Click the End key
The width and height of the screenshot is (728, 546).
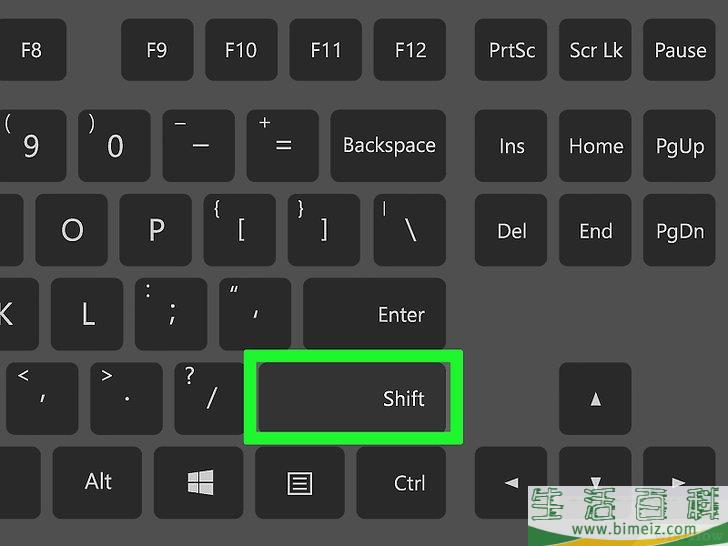(x=595, y=230)
